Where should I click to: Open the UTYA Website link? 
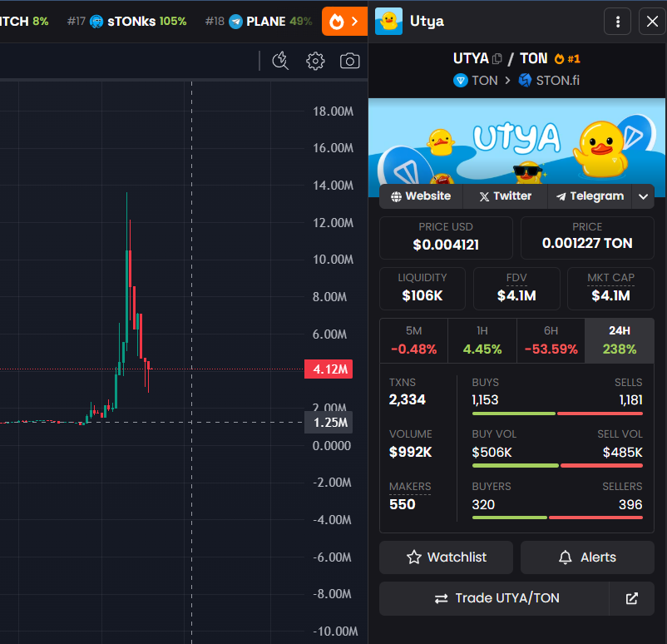(421, 196)
